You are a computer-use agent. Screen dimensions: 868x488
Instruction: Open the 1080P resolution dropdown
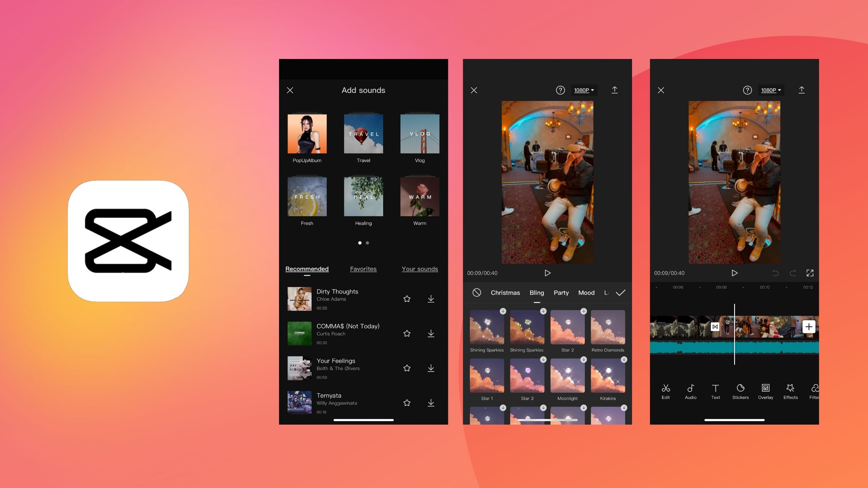tap(584, 90)
